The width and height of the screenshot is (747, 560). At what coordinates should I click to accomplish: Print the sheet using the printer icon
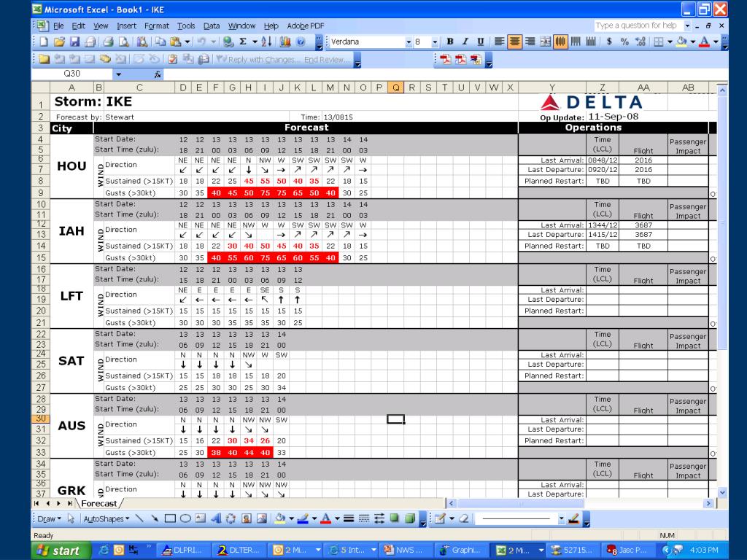click(108, 42)
